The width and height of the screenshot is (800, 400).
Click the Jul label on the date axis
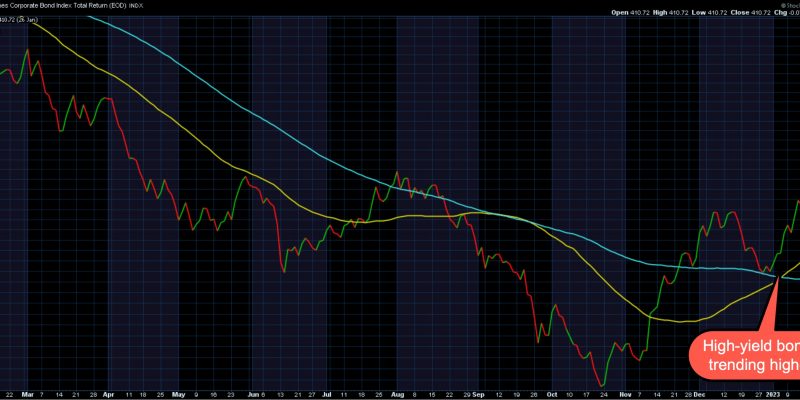326,394
